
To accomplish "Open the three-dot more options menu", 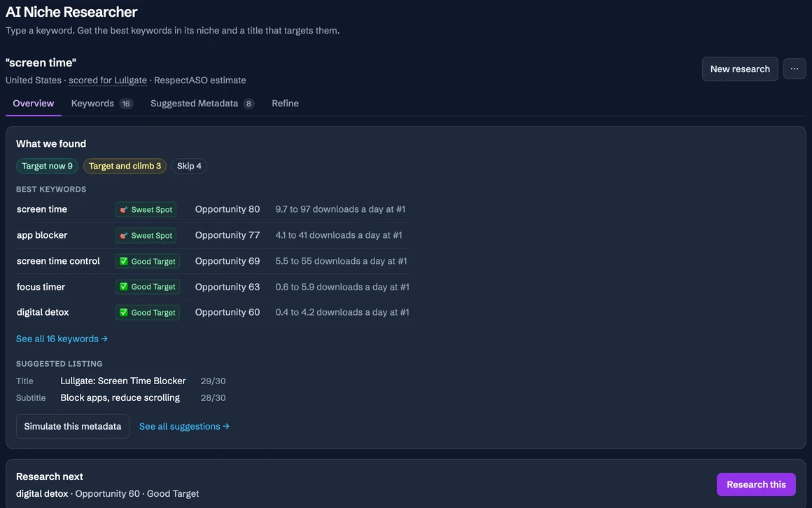I will click(794, 69).
